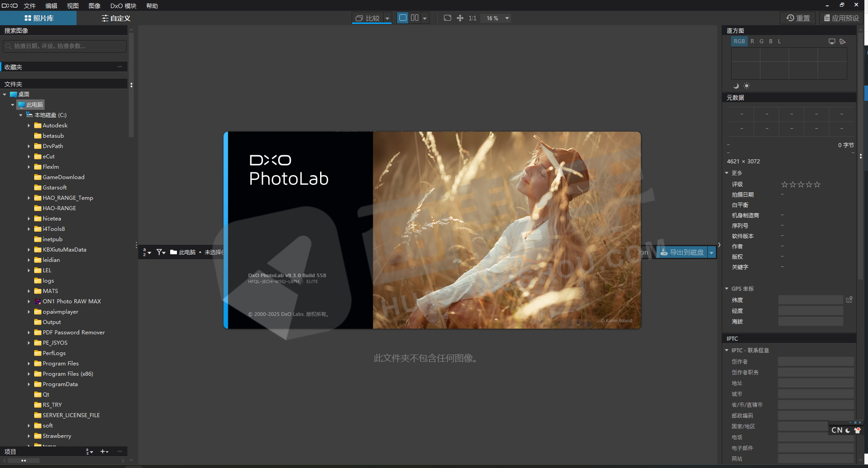Screen dimensions: 868x468
Task: Click the 导出到磁盘 export button
Action: point(682,252)
